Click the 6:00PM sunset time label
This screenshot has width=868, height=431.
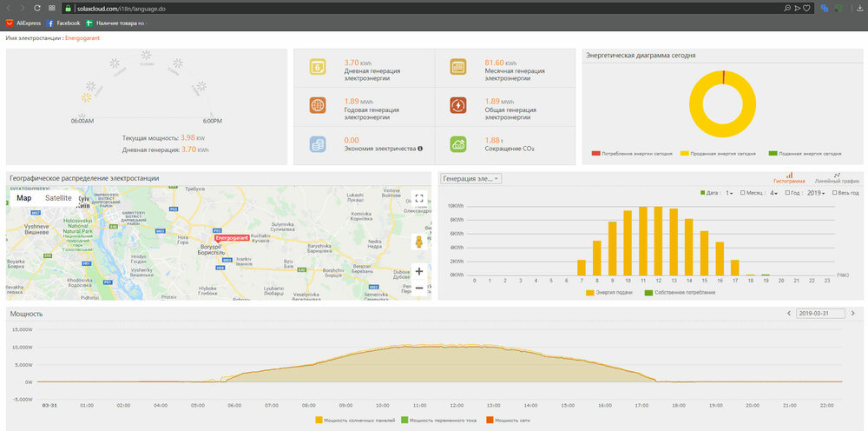point(212,121)
